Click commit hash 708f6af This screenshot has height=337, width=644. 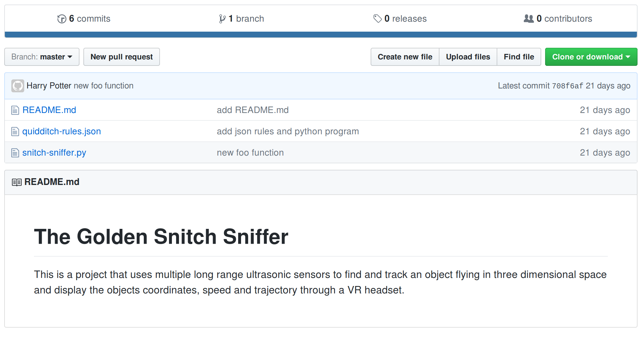click(568, 86)
